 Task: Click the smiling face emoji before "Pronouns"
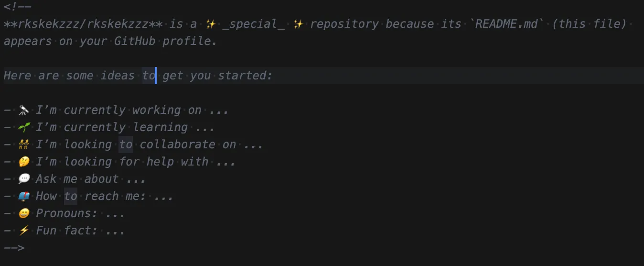point(23,213)
